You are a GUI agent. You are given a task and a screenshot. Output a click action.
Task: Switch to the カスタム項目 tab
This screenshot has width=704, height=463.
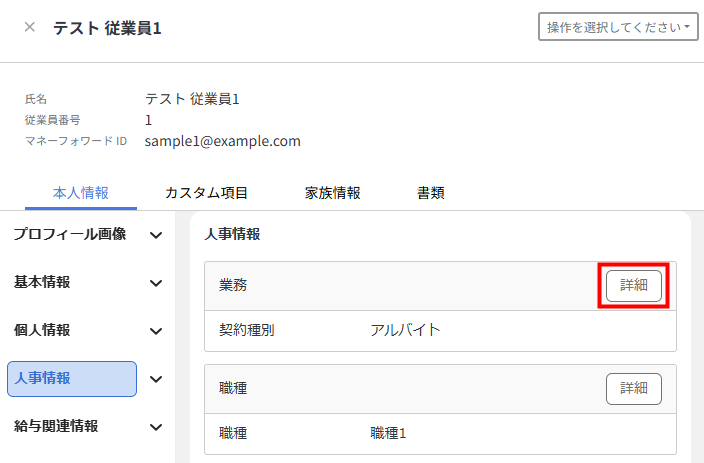pyautogui.click(x=206, y=193)
